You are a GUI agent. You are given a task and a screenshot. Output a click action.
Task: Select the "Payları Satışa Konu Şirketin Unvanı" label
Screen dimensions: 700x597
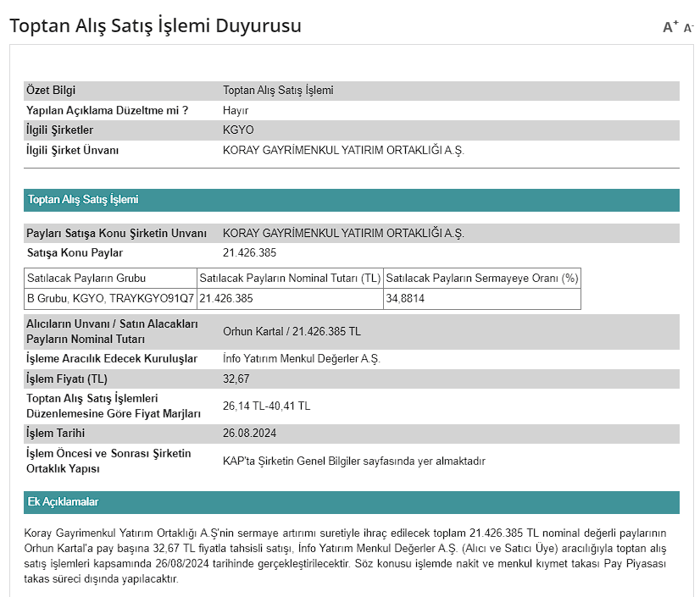point(116,233)
